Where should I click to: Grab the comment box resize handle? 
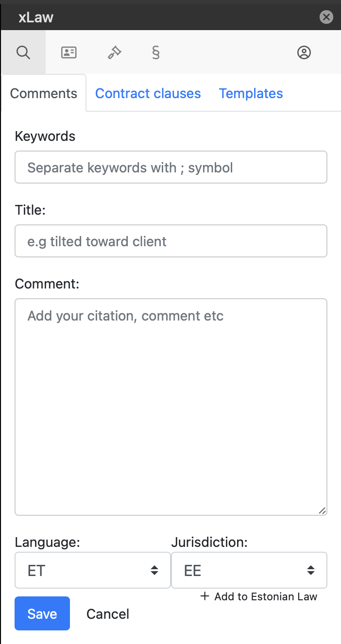[323, 510]
